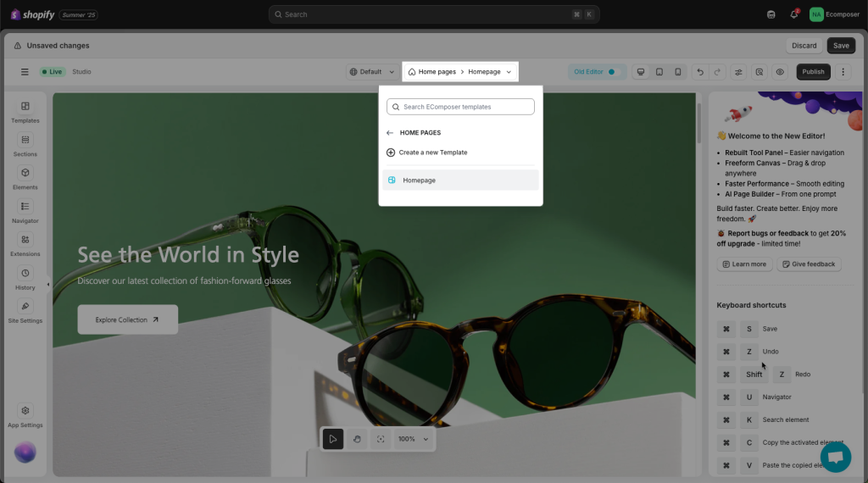868x483 pixels.
Task: Open the Templates panel in sidebar
Action: [x=25, y=113]
